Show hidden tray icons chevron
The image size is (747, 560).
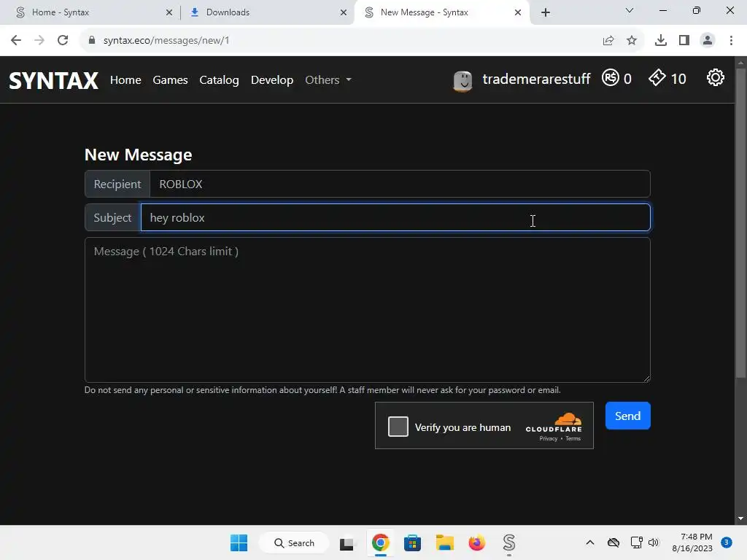click(589, 542)
